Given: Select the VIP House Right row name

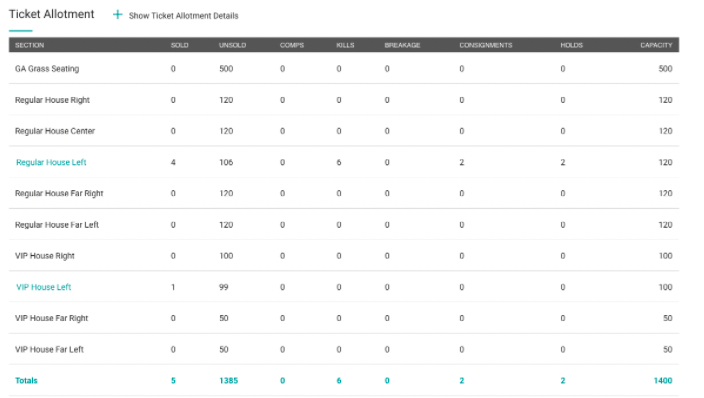Looking at the screenshot, I should [x=45, y=256].
